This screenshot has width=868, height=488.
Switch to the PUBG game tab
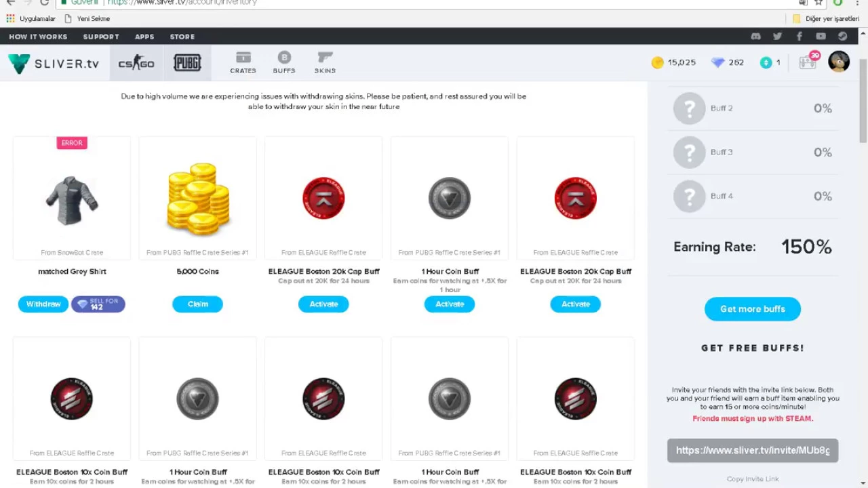pos(187,63)
